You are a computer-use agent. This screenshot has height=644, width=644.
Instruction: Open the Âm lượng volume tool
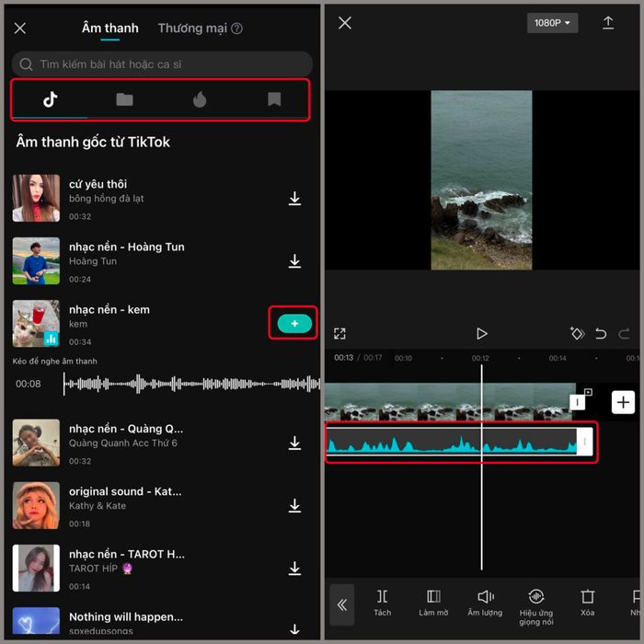[485, 602]
